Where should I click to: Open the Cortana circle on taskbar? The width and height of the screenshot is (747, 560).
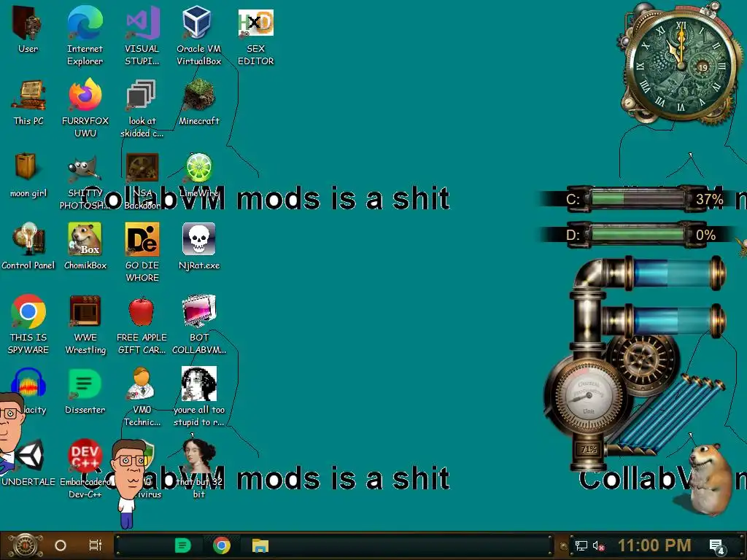pos(60,545)
